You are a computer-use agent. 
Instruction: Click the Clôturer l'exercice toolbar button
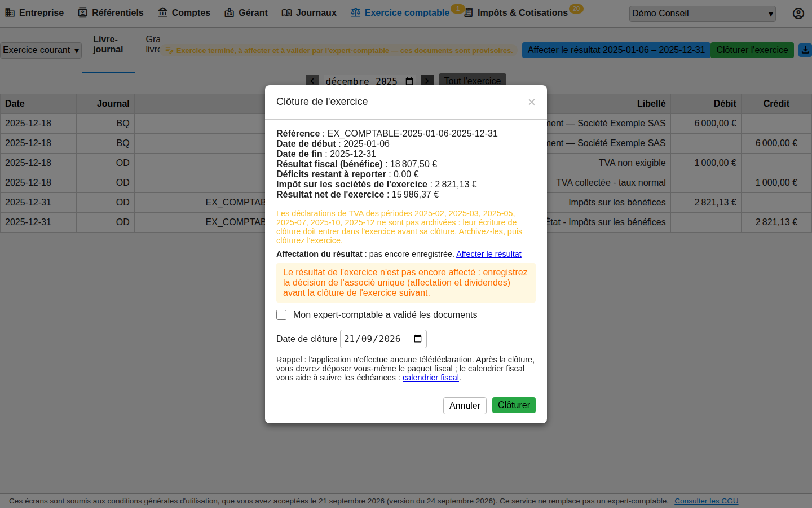point(752,50)
